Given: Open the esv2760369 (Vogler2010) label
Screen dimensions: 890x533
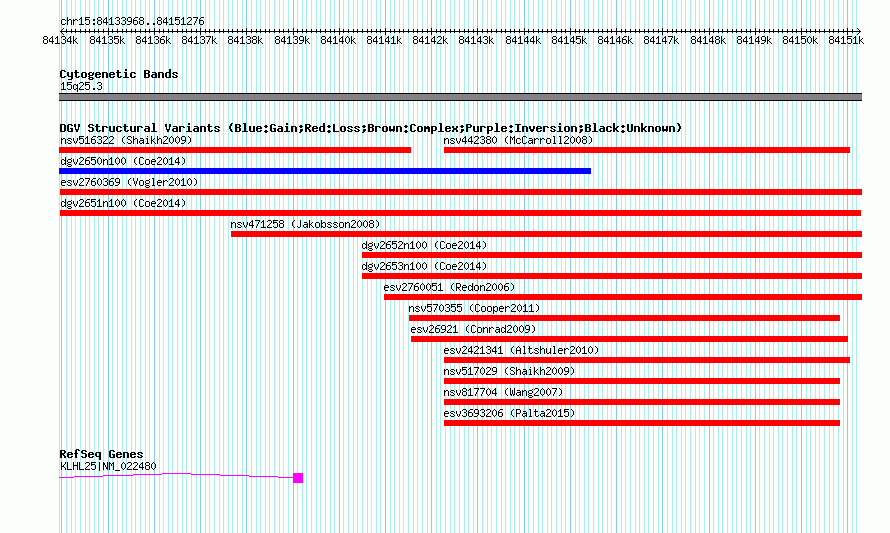Looking at the screenshot, I should coord(129,182).
